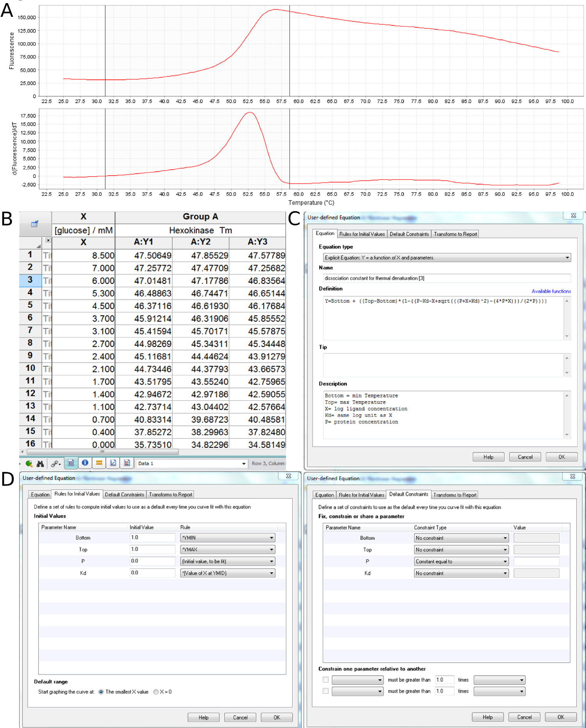Click Cancel in the Equation tab dialog
The height and width of the screenshot is (728, 586).
(525, 457)
